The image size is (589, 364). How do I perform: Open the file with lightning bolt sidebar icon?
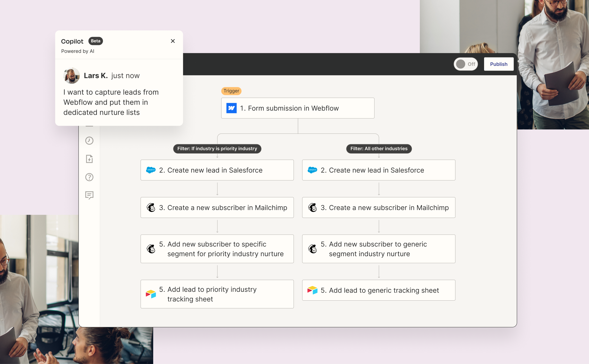[89, 159]
